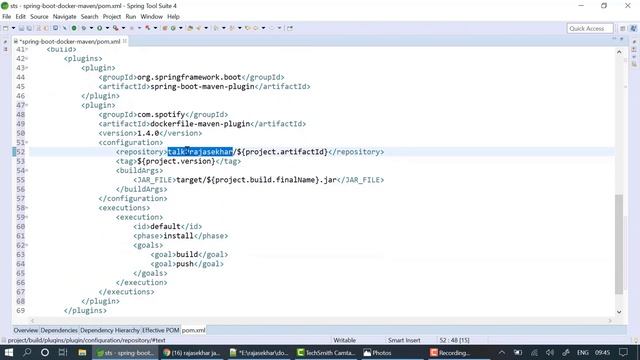The width and height of the screenshot is (640, 360).
Task: Collapse the build element at line 41
Action: click(27, 49)
